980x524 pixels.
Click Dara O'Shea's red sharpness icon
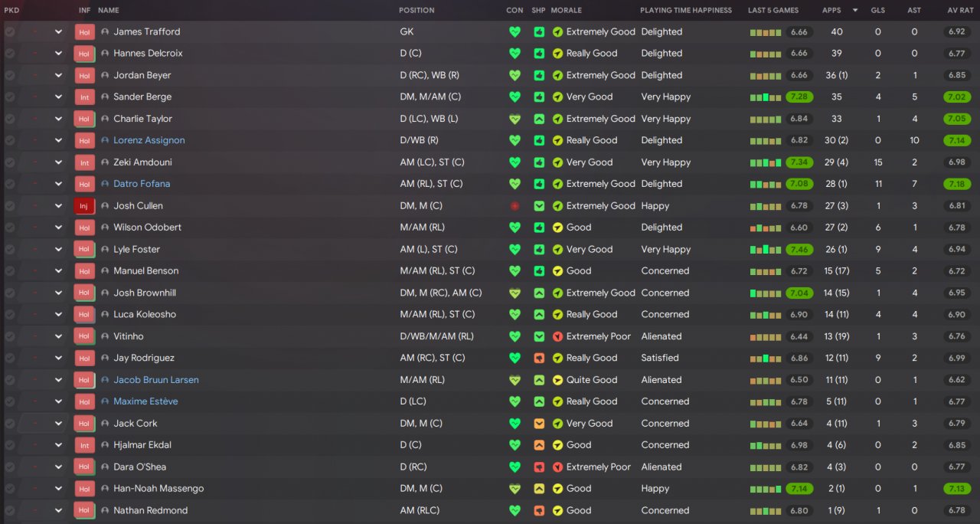[x=539, y=467]
